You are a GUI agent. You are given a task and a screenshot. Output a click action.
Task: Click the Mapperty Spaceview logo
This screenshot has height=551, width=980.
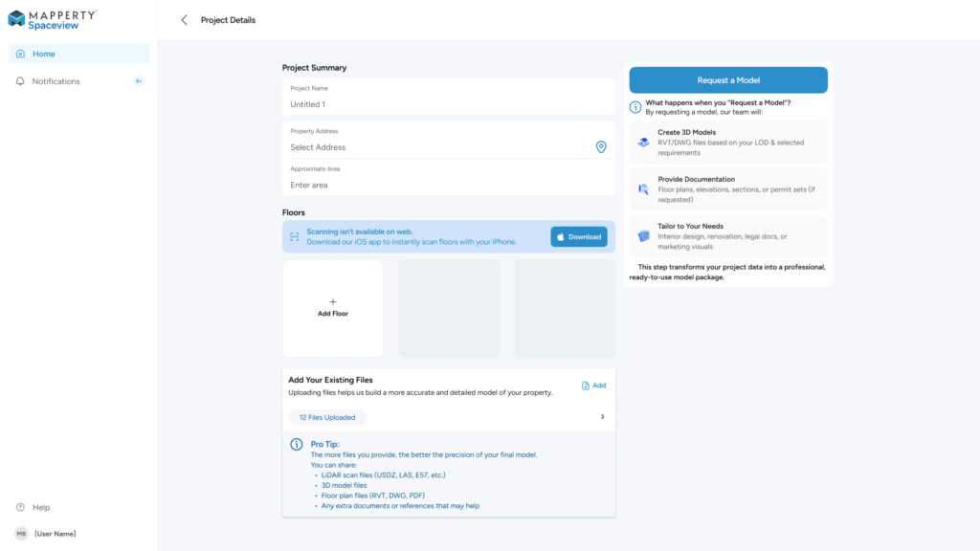(x=52, y=19)
